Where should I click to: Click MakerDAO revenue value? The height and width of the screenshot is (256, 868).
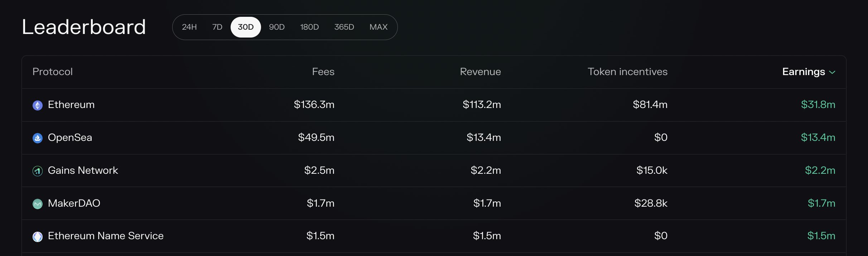[x=487, y=203]
